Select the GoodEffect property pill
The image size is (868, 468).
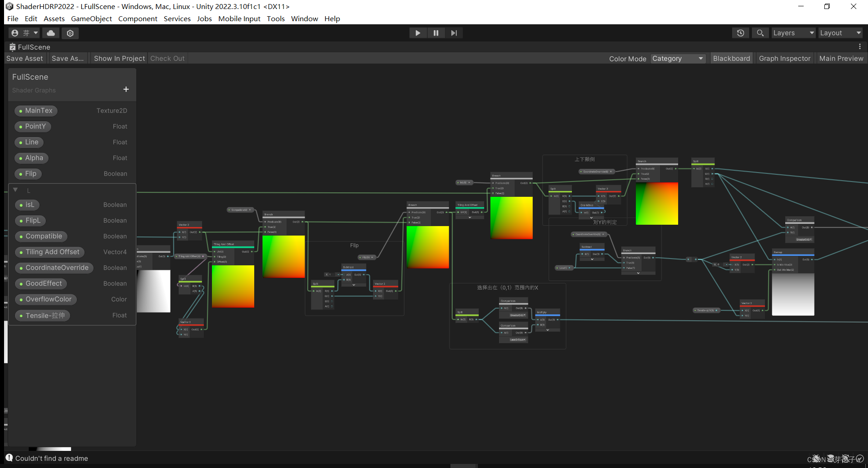click(41, 283)
